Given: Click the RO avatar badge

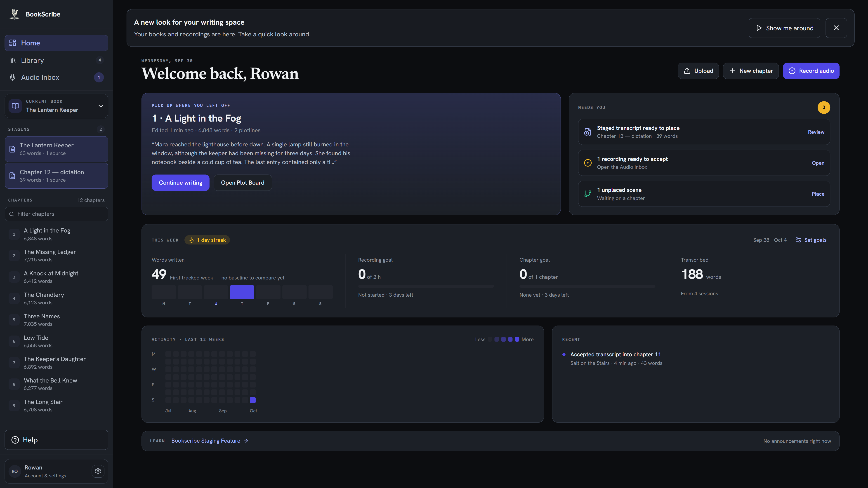Looking at the screenshot, I should (x=14, y=471).
